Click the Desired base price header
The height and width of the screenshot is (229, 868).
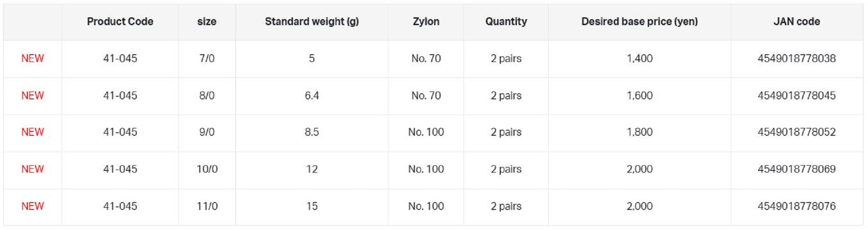tap(639, 22)
